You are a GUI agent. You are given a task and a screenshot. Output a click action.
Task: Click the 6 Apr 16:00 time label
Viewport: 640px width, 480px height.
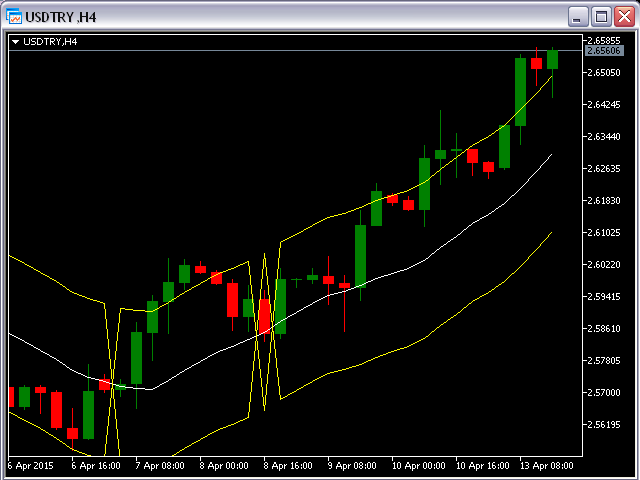click(96, 466)
